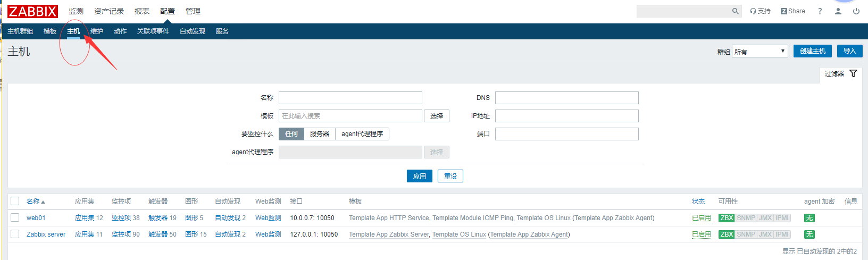Sort hosts by 名称 column
This screenshot has width=868, height=260.
[x=36, y=202]
